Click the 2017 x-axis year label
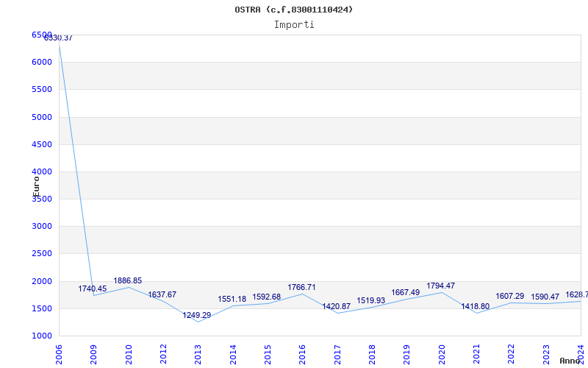Screen dimensions: 588x368 tap(337, 354)
